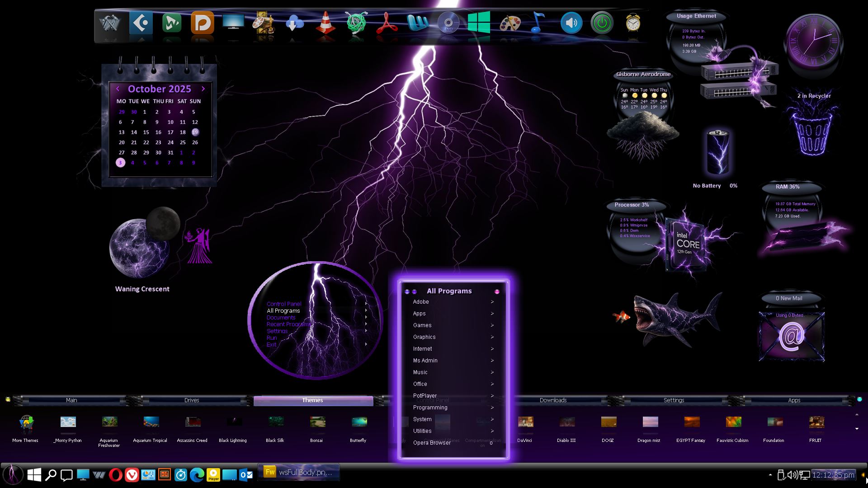This screenshot has height=488, width=868.
Task: Select the Drives tab
Action: point(192,400)
